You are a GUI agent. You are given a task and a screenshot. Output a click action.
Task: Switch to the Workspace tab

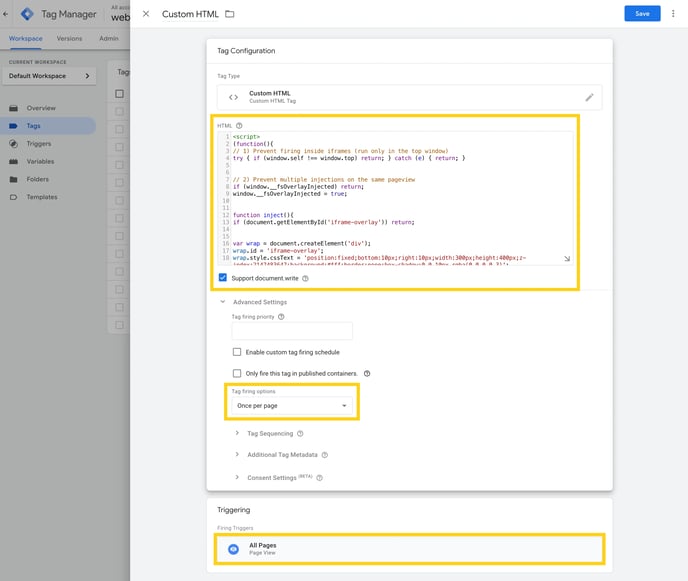pyautogui.click(x=25, y=39)
